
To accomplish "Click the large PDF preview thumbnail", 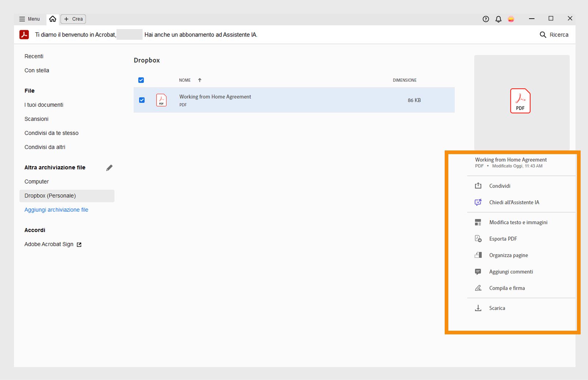I will point(520,101).
